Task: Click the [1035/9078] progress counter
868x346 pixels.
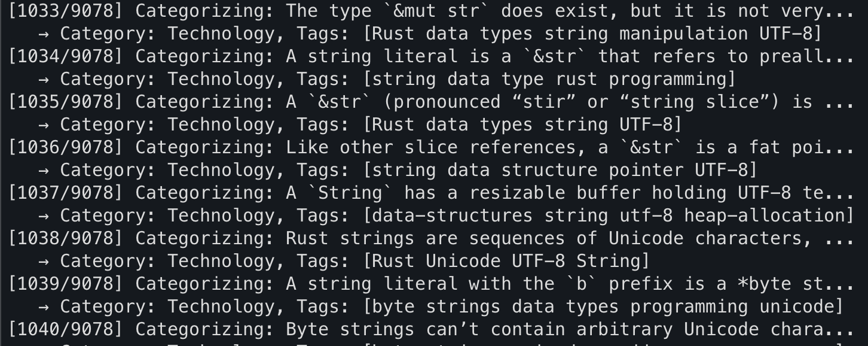Action: [x=65, y=102]
